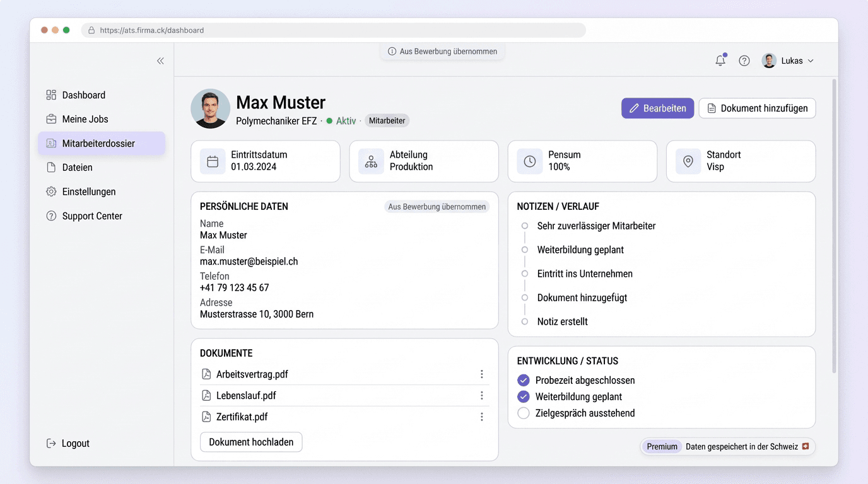Screen dimensions: 868x484
Task: Click the Pensum clock icon
Action: (530, 161)
